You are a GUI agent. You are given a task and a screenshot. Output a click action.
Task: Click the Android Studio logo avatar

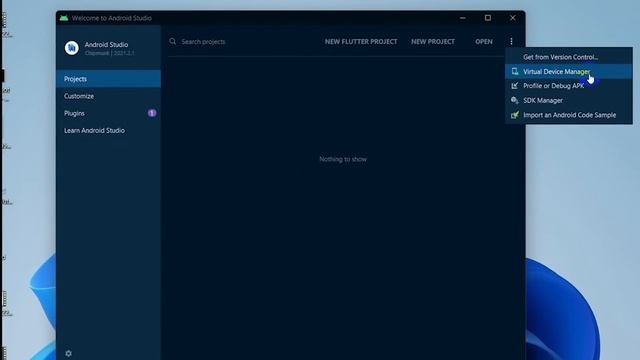pyautogui.click(x=71, y=48)
